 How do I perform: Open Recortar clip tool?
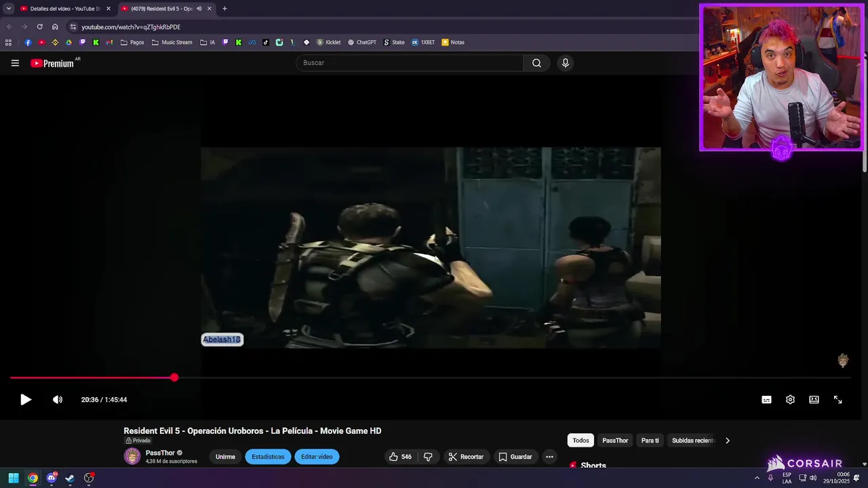click(467, 457)
